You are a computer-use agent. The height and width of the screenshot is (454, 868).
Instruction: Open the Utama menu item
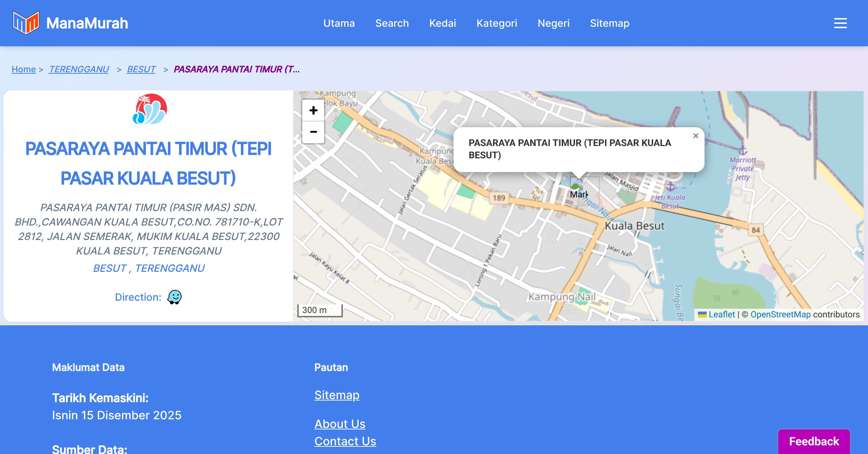coord(339,23)
